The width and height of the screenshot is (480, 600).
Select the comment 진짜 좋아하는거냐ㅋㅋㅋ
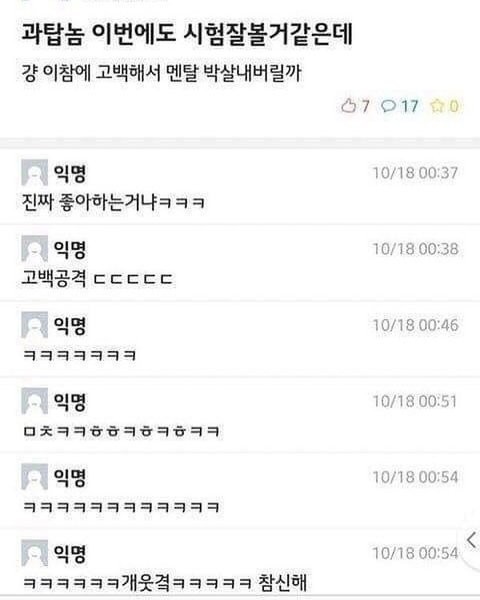113,202
